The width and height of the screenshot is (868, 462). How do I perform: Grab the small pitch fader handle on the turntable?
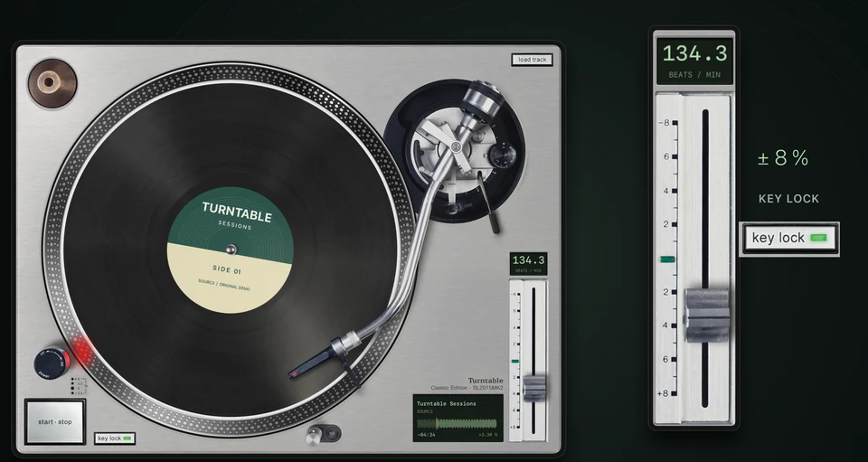pos(534,388)
